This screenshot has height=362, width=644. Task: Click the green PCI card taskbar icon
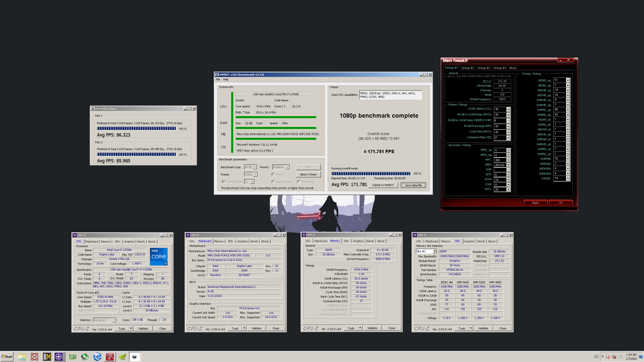pyautogui.click(x=72, y=356)
